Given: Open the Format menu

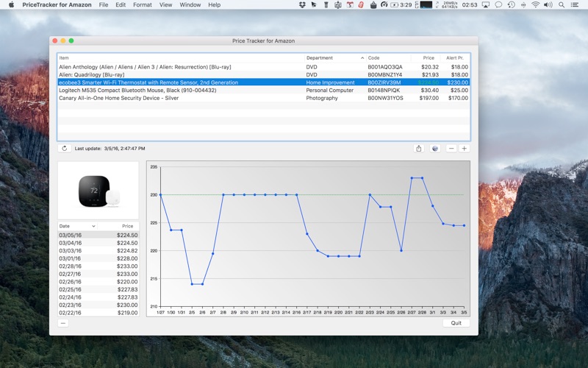Looking at the screenshot, I should (143, 5).
